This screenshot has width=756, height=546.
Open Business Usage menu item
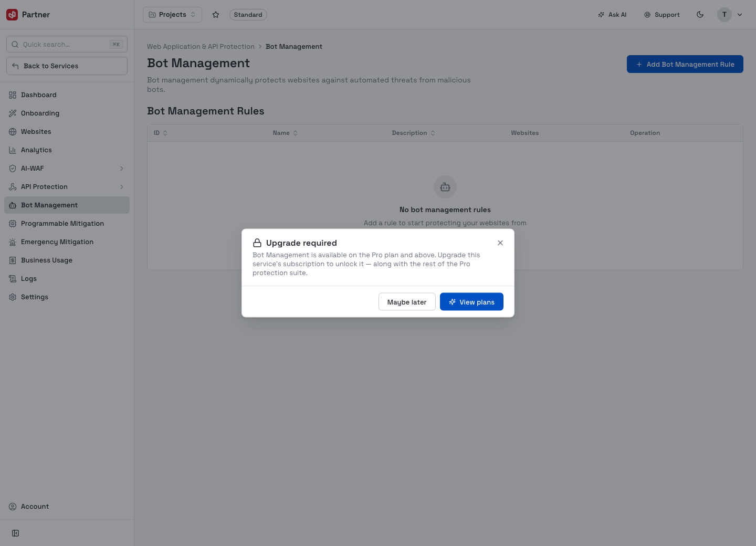click(67, 260)
